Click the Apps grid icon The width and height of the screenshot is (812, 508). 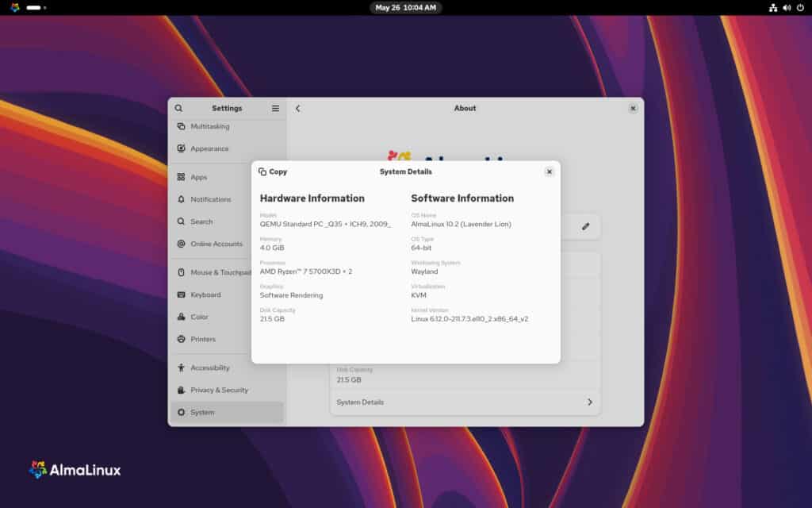pos(182,177)
